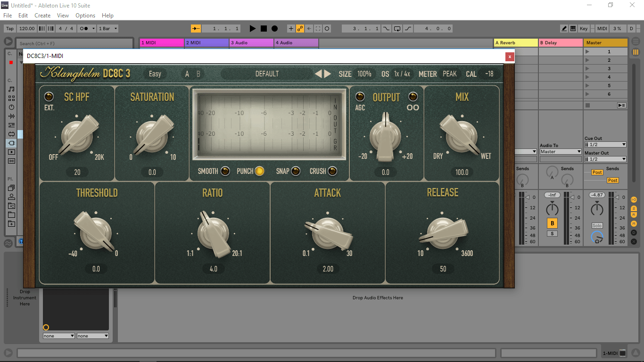Click the RATIO knob
This screenshot has height=362, width=644.
coord(213,233)
